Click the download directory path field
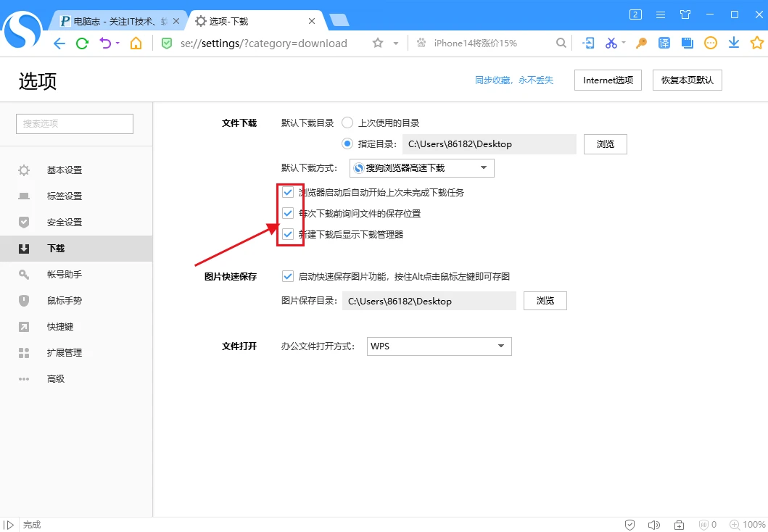Image resolution: width=768 pixels, height=532 pixels. pyautogui.click(x=490, y=144)
